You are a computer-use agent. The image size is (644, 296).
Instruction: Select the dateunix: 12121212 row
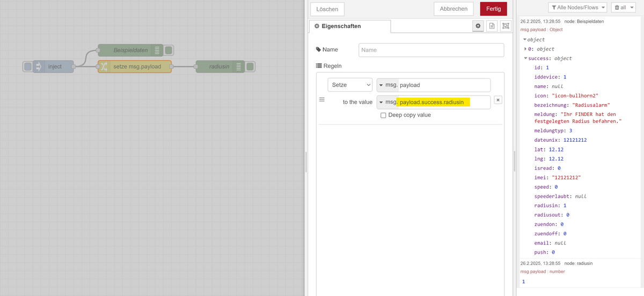click(560, 140)
